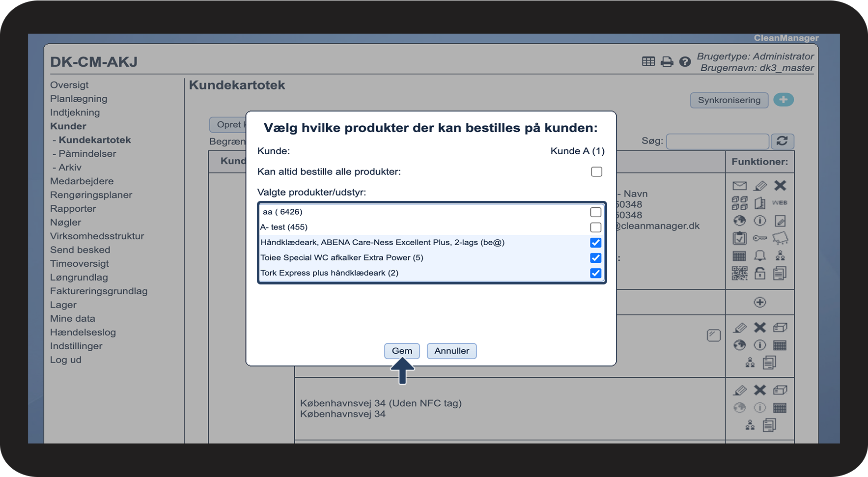Image resolution: width=868 pixels, height=477 pixels.
Task: Cancel the dialog with the Annuller button
Action: (452, 351)
